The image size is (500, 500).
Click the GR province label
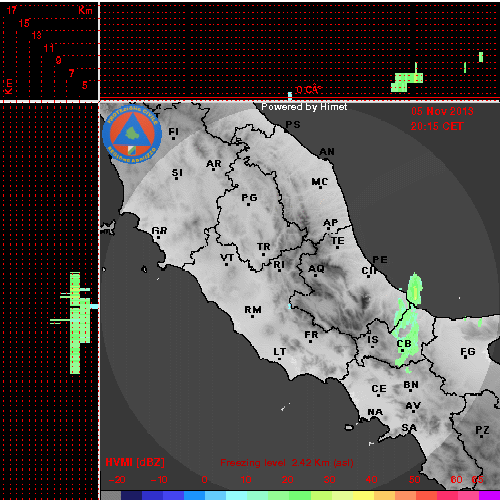159,231
